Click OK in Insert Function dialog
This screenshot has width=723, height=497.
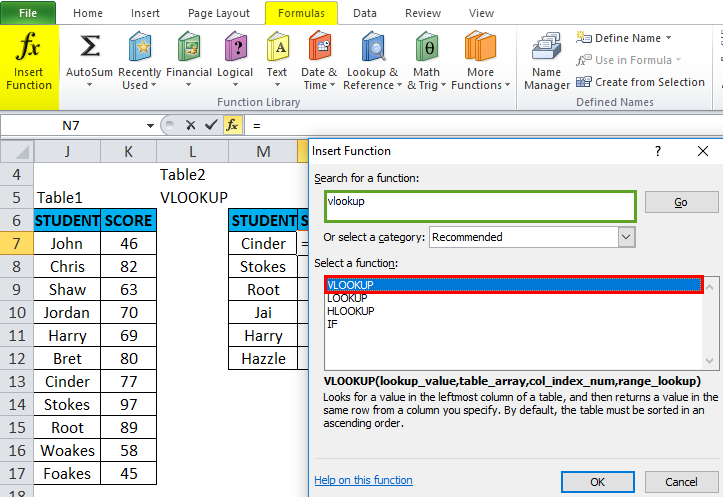point(598,482)
